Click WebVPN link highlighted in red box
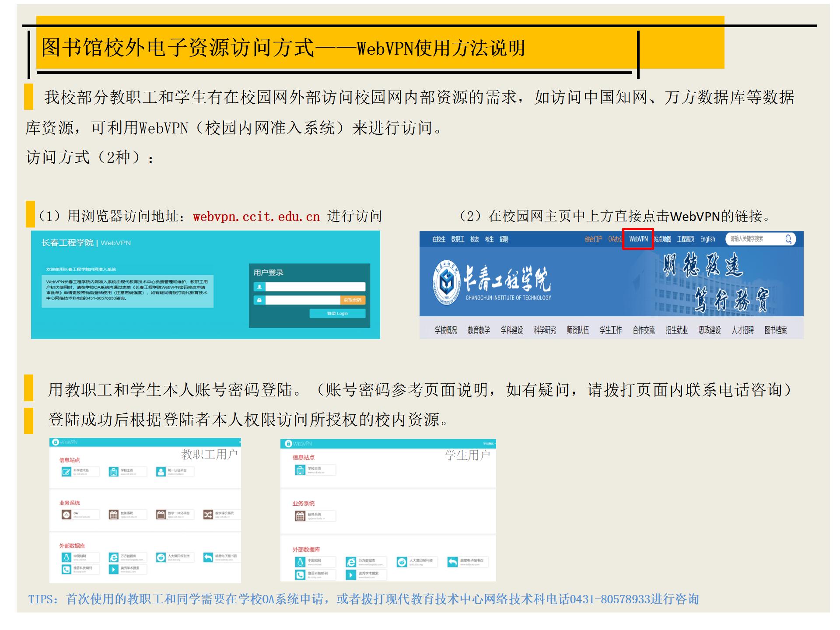840x630 pixels. (x=638, y=239)
